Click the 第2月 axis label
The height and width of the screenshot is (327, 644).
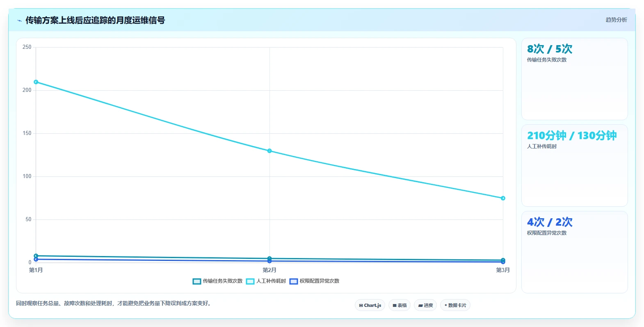[269, 270]
